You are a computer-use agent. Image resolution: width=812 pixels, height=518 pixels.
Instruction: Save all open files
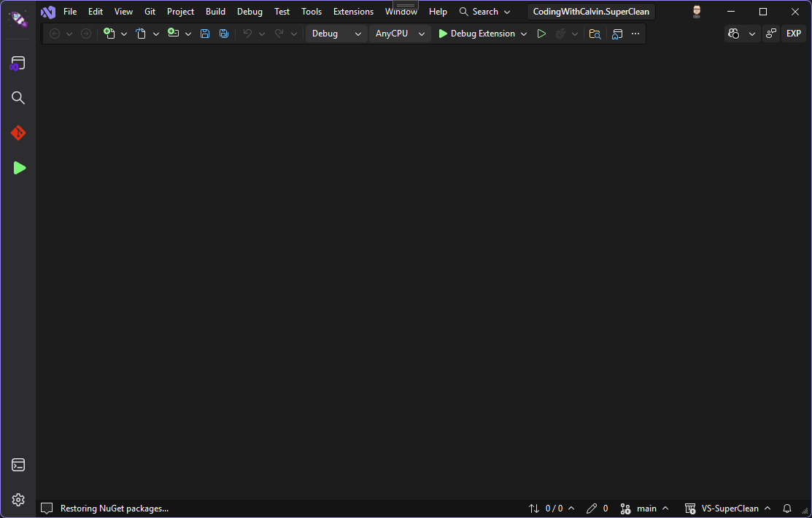point(223,33)
